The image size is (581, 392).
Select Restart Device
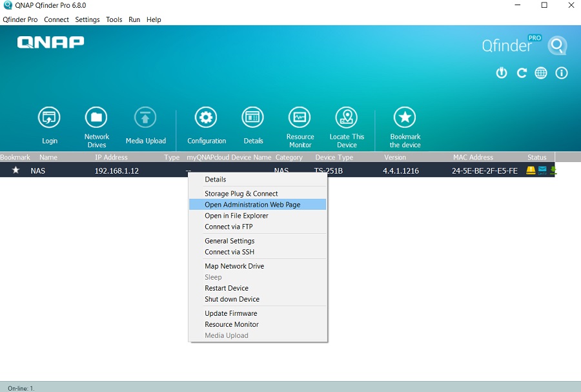click(x=258, y=288)
